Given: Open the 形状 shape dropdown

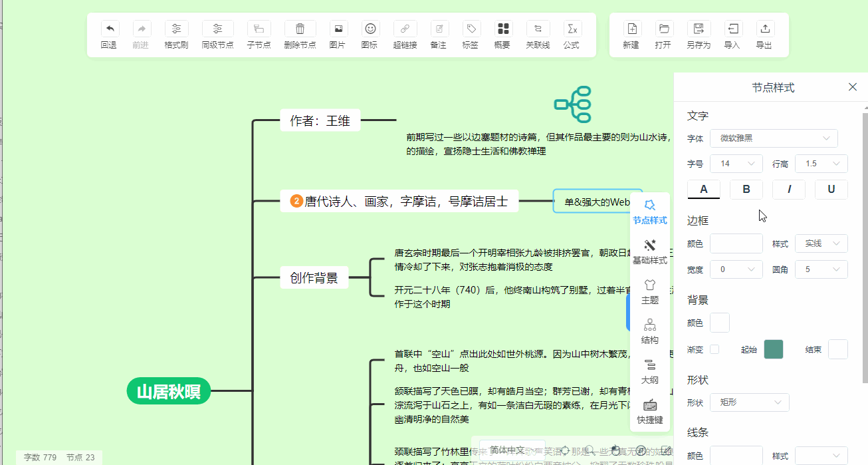Looking at the screenshot, I should (750, 402).
